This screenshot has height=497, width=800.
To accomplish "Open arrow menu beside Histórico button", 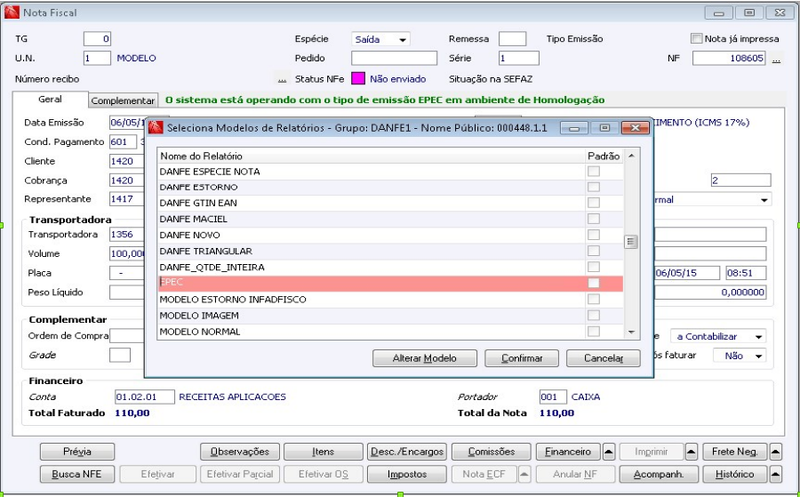I will coord(775,475).
